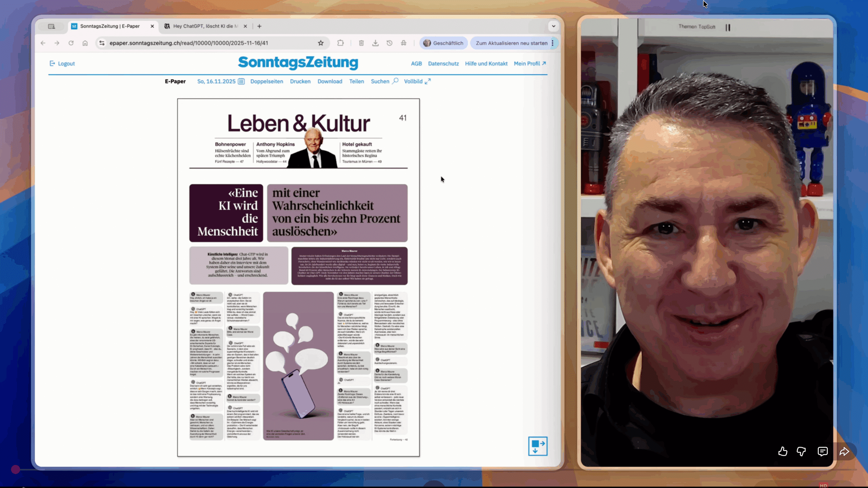
Task: Open browser downloads icon
Action: click(375, 43)
